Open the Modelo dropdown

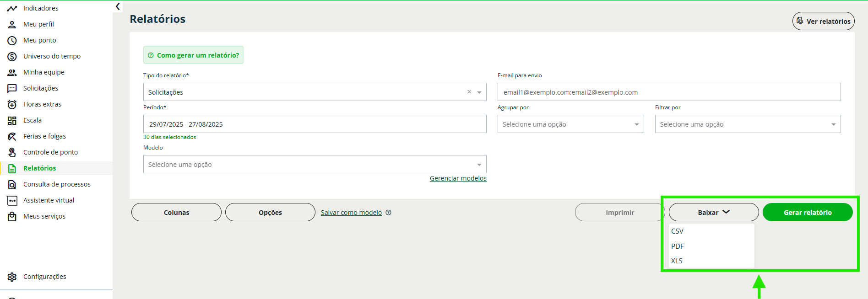pyautogui.click(x=315, y=165)
